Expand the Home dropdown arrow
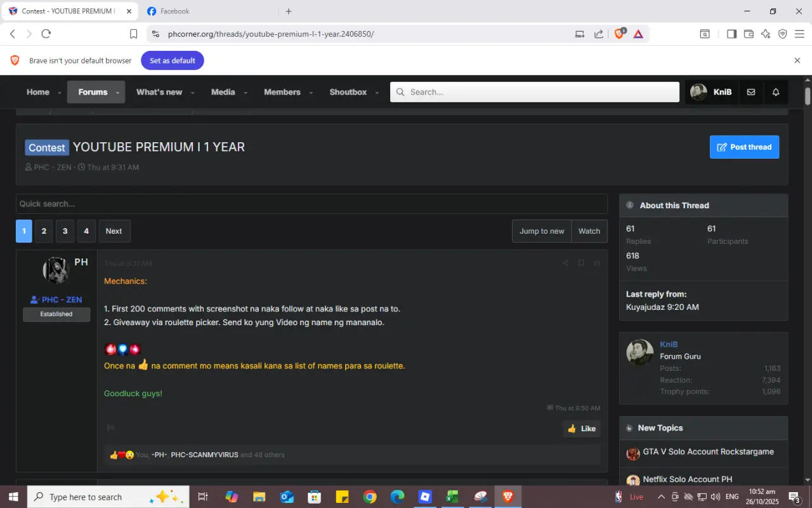Viewport: 812px width, 508px height. tap(60, 93)
